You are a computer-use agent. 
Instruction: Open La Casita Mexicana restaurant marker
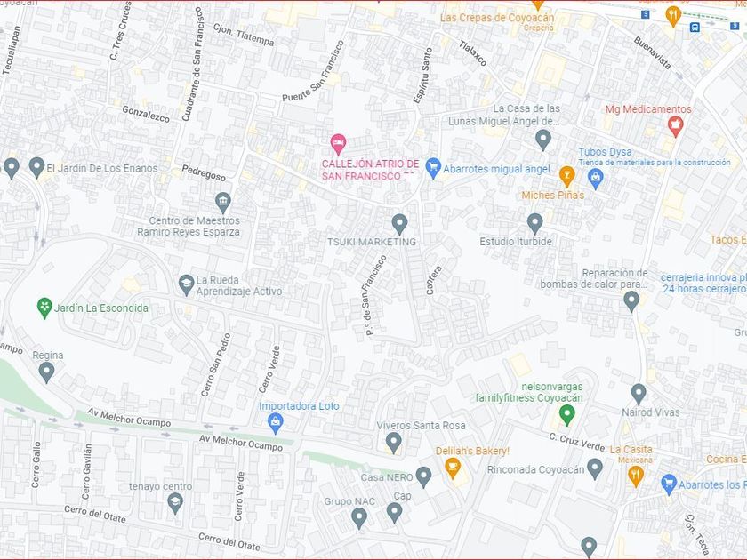(x=636, y=476)
